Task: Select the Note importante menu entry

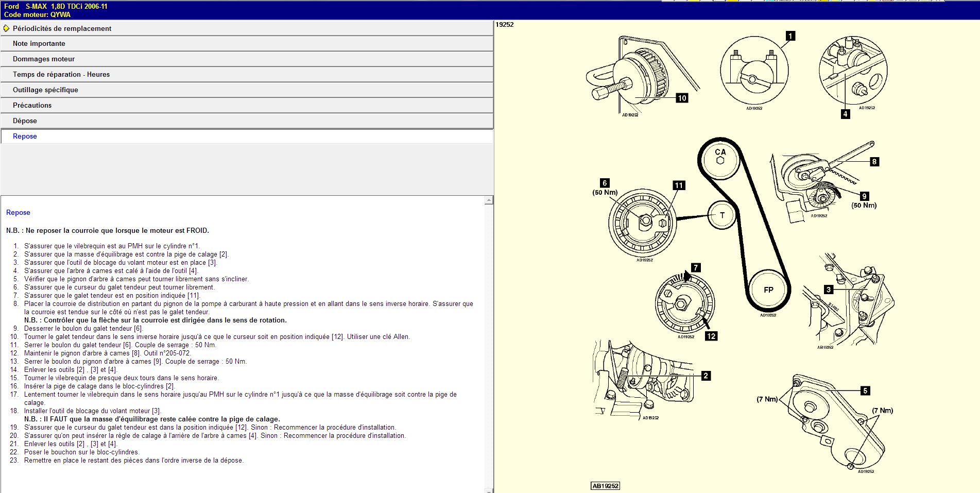Action: (39, 44)
